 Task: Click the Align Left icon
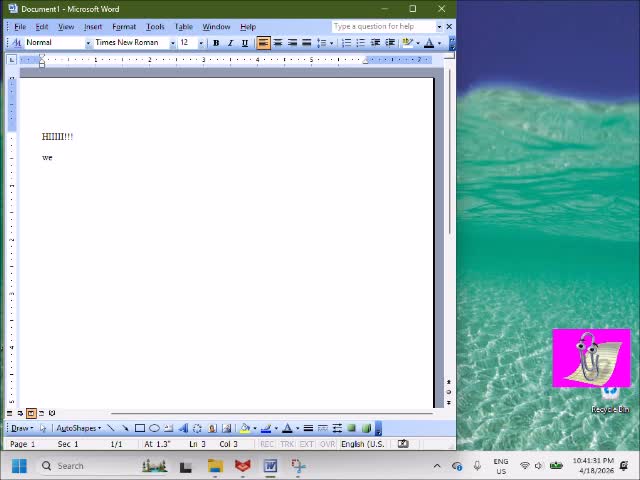pyautogui.click(x=263, y=43)
